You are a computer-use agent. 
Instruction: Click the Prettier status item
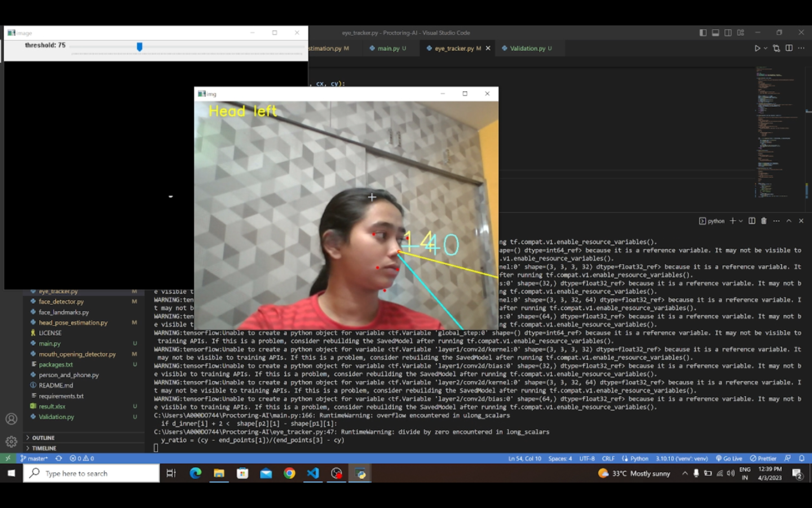pos(763,458)
